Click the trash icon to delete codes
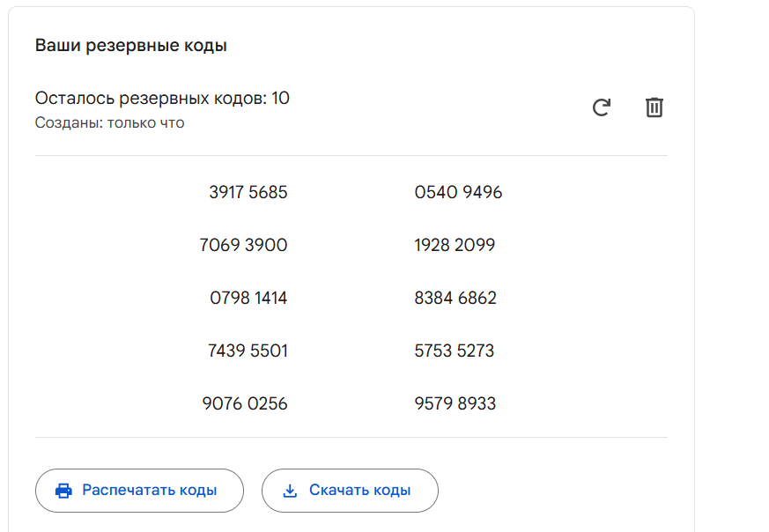This screenshot has width=769, height=532. (x=654, y=107)
